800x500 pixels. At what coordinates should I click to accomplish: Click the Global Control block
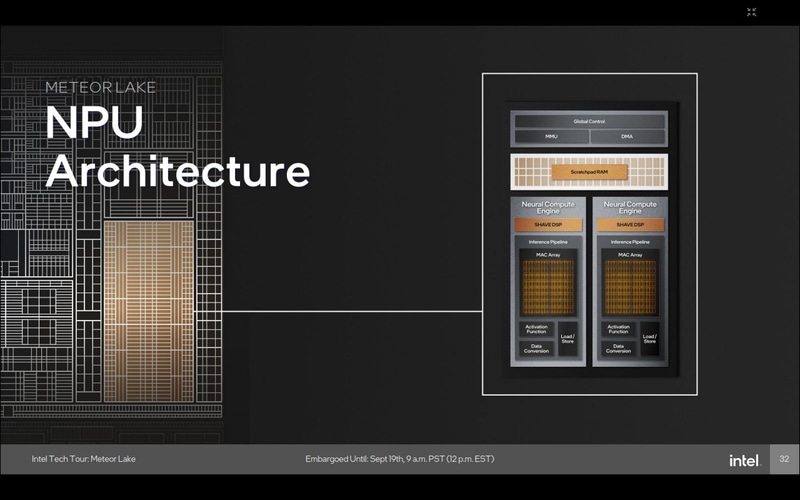589,121
